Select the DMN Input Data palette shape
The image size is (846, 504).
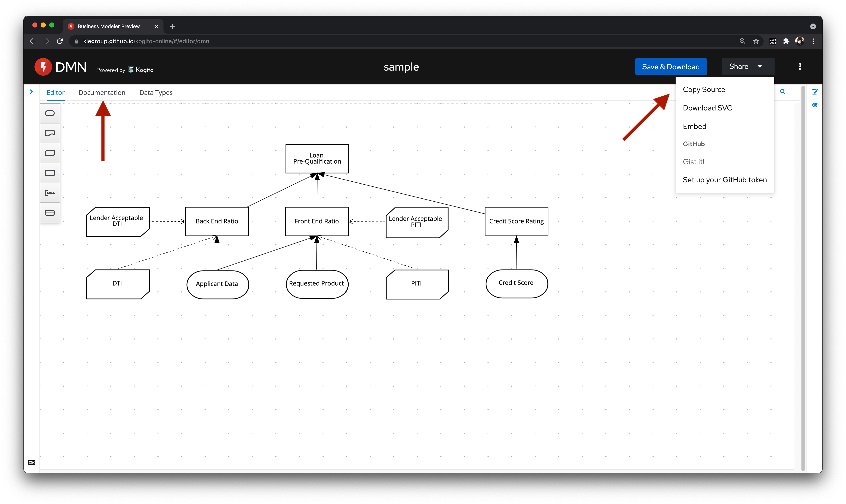click(50, 113)
